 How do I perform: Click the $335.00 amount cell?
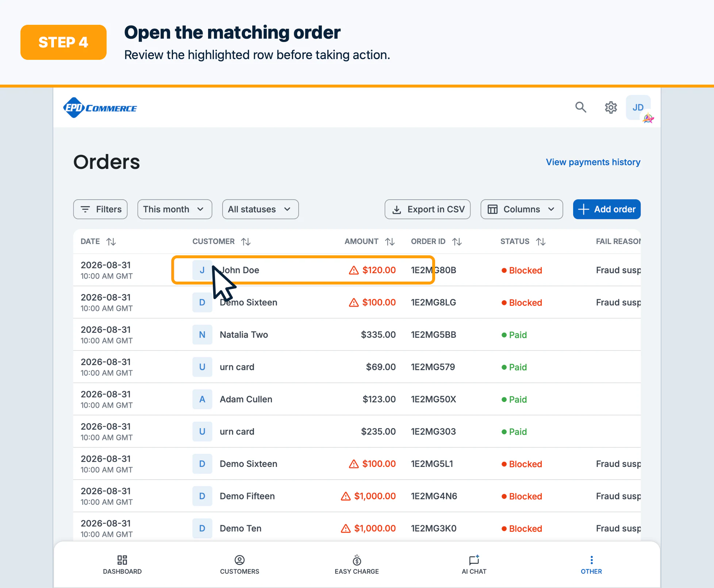pyautogui.click(x=378, y=335)
